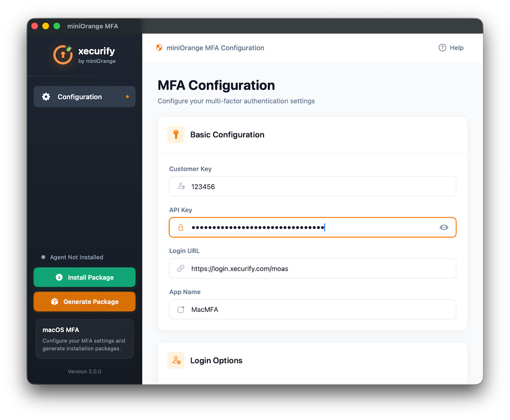
Task: Click the "miniOrange MFA Configuration" header text
Action: point(215,48)
